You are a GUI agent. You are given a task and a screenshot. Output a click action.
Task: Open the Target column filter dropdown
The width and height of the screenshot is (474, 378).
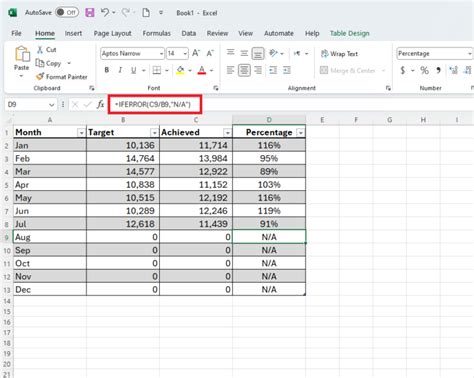[x=154, y=133]
